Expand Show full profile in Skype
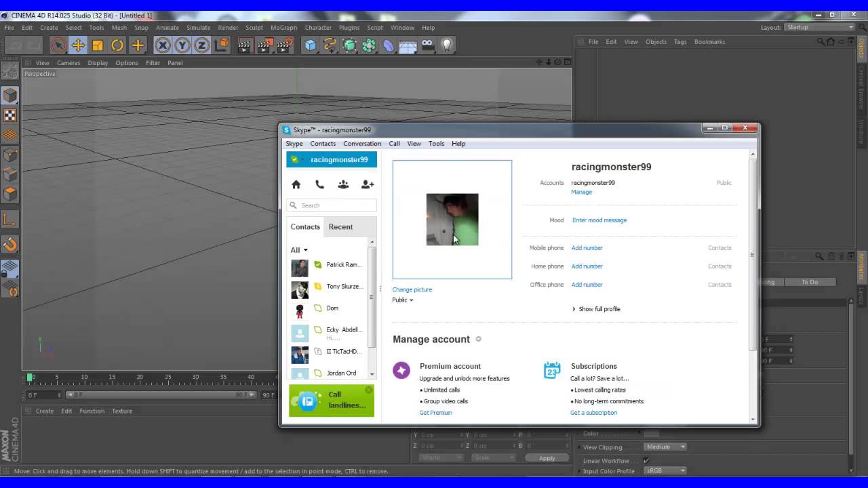 (x=596, y=309)
